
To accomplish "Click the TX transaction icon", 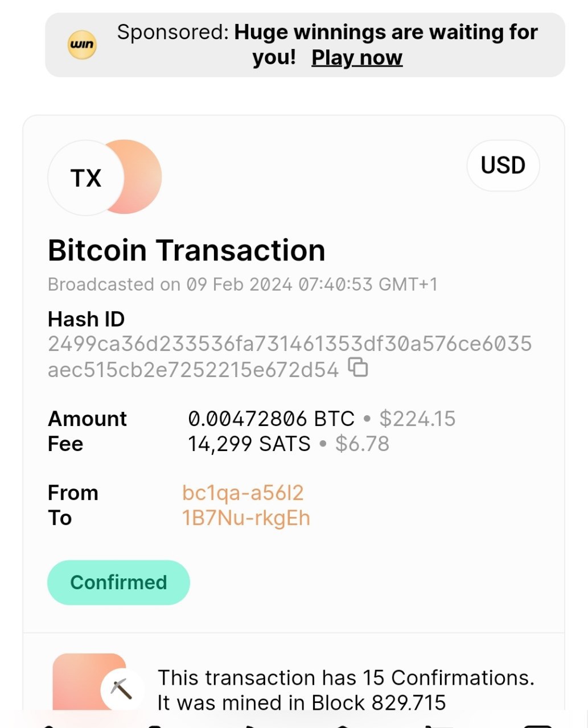I will coord(86,178).
